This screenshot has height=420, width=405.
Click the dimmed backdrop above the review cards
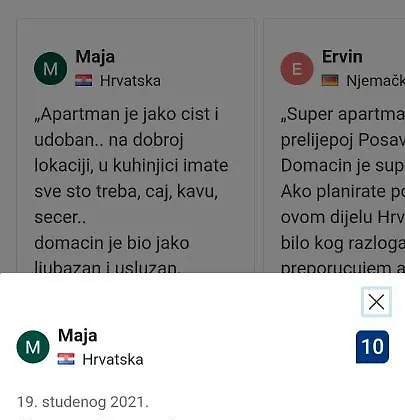click(x=202, y=9)
